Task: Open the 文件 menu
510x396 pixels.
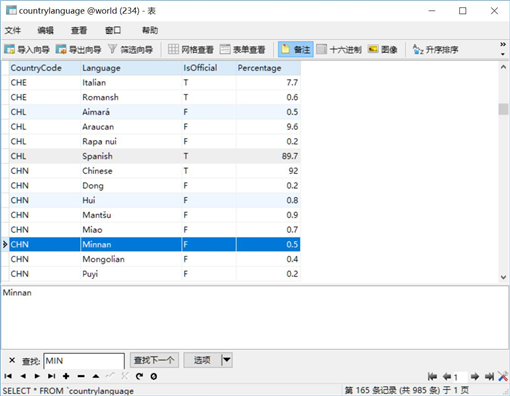Action: click(13, 30)
